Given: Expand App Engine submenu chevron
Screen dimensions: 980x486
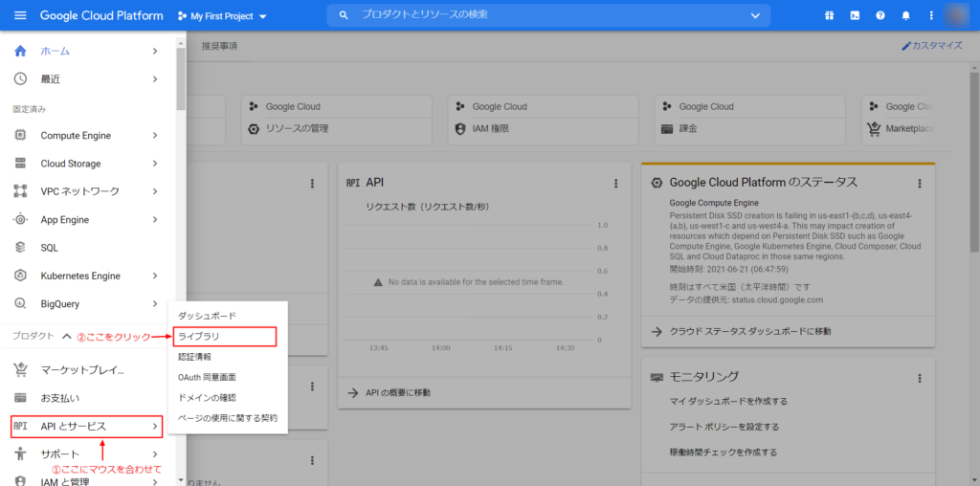Looking at the screenshot, I should (x=155, y=220).
